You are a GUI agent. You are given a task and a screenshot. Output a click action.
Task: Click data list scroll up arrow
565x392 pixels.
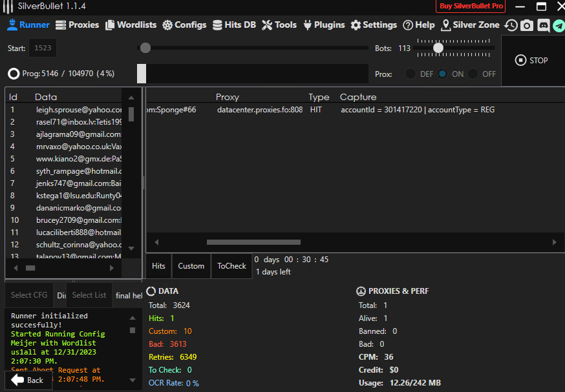tap(131, 98)
